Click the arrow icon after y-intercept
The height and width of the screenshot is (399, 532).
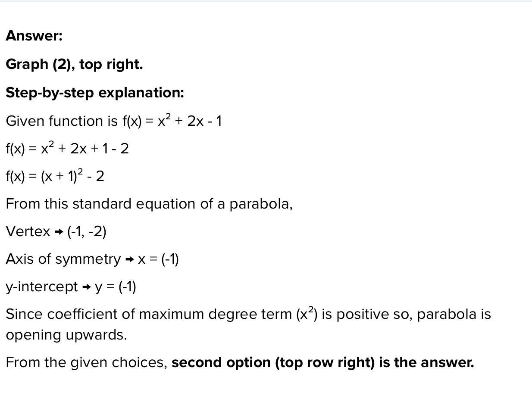tap(87, 287)
